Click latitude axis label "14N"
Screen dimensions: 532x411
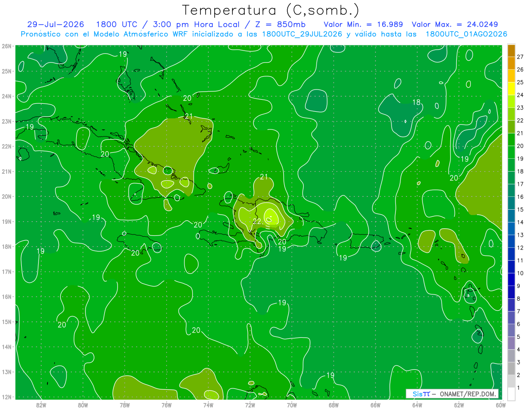(6, 347)
